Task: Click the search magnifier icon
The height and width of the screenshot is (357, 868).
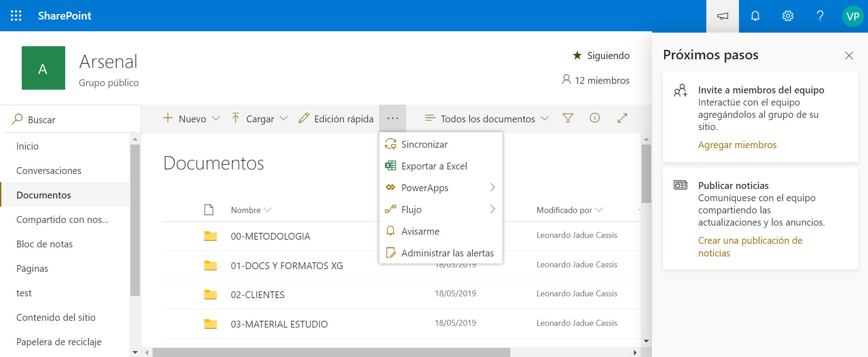Action: click(x=17, y=119)
